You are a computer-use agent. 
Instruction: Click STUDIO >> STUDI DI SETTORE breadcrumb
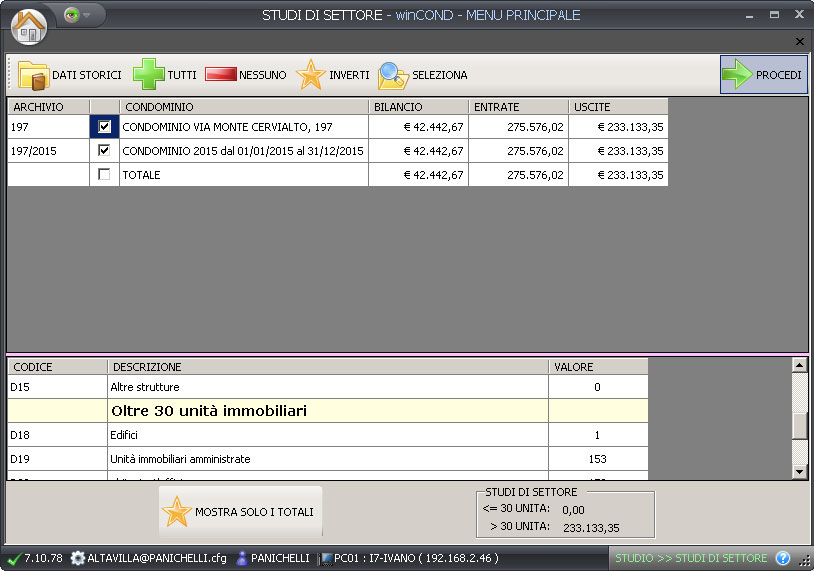click(690, 558)
